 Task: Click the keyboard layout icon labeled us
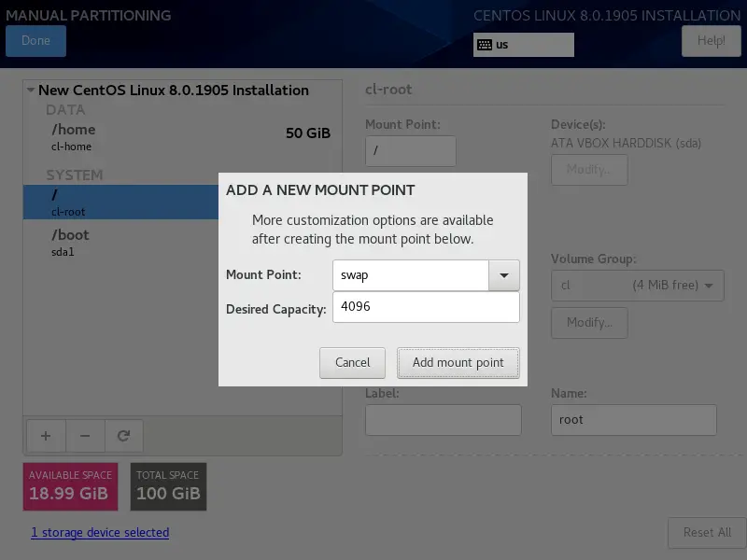(486, 45)
